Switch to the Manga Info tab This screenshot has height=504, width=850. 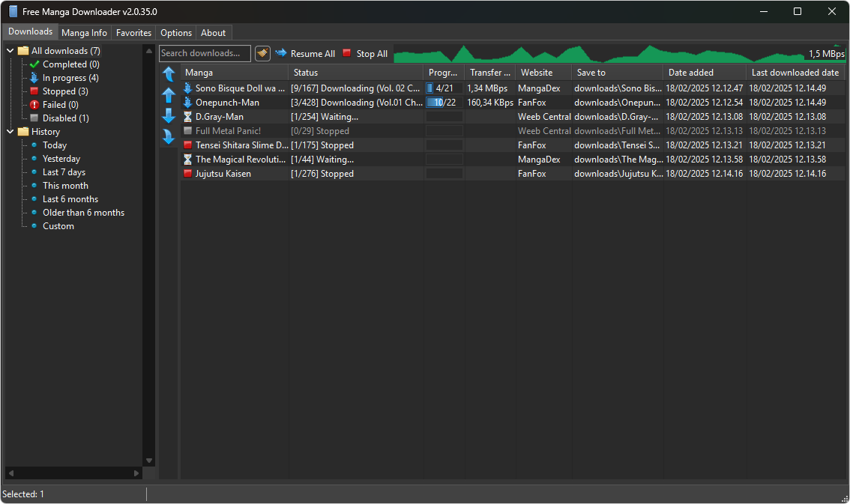(x=84, y=32)
